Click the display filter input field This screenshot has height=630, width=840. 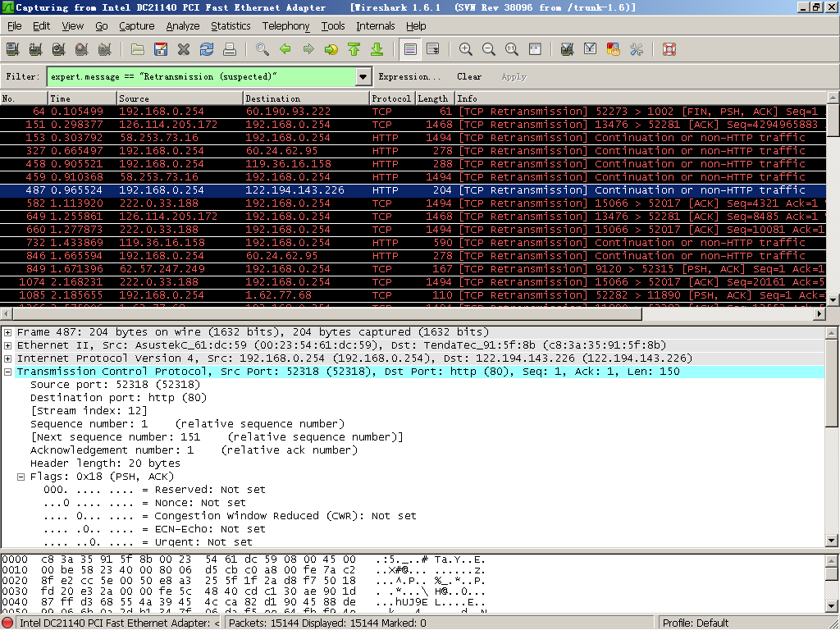(x=200, y=77)
